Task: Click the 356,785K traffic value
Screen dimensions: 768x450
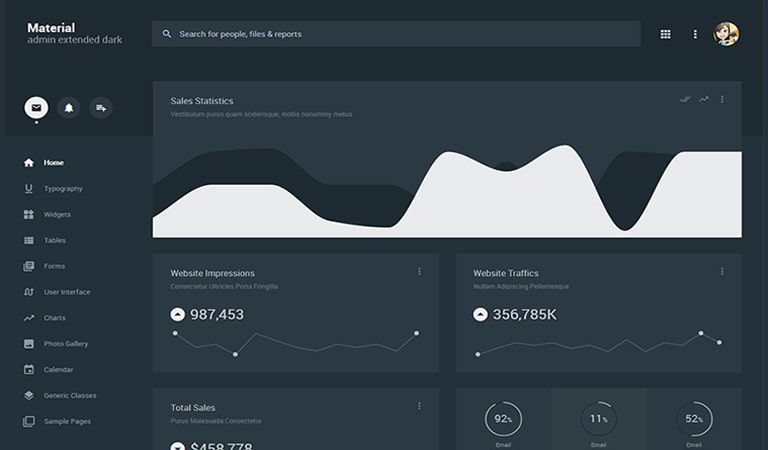Action: tap(525, 314)
